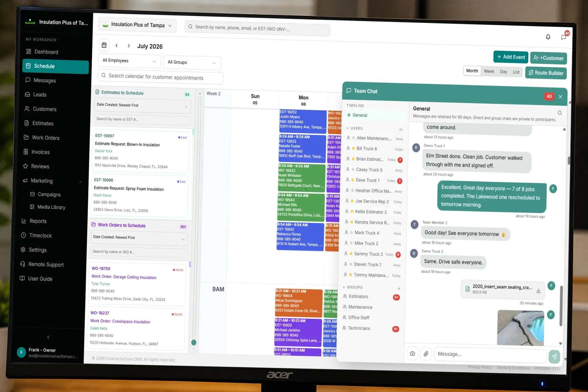Go to next month arrow
Image resolution: width=588 pixels, height=392 pixels.
click(x=129, y=46)
